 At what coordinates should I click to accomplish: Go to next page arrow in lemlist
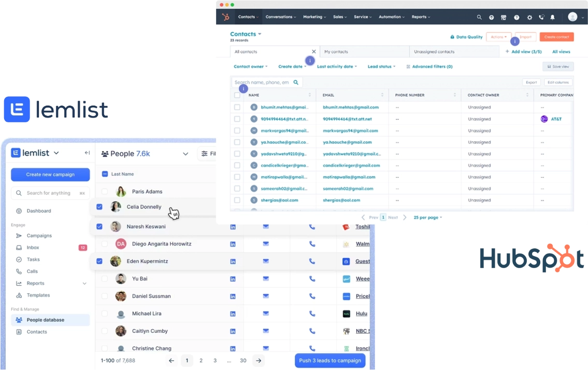tap(259, 361)
